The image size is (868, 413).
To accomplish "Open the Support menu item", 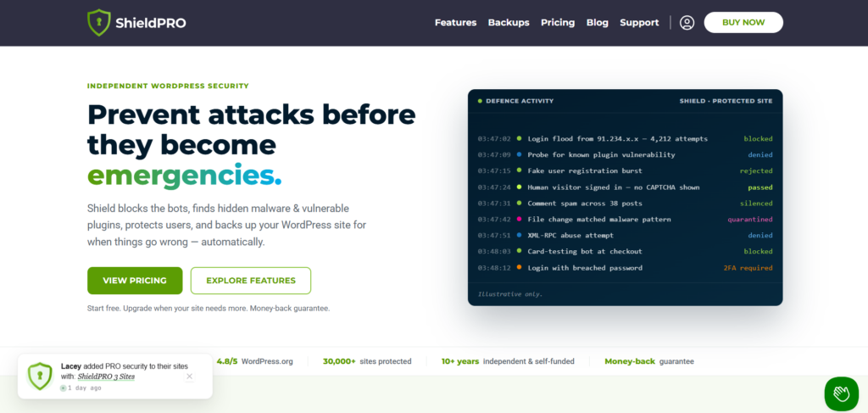I will coord(639,23).
